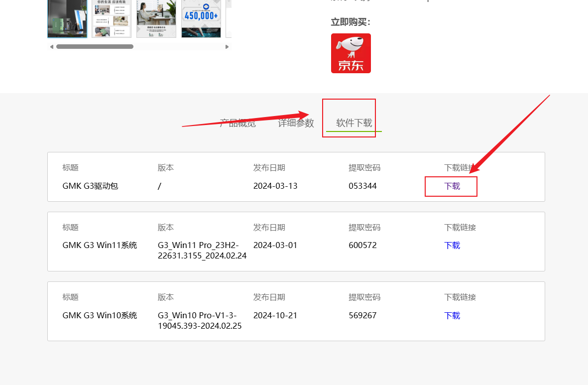
Task: Click extraction code 053344
Action: click(362, 186)
